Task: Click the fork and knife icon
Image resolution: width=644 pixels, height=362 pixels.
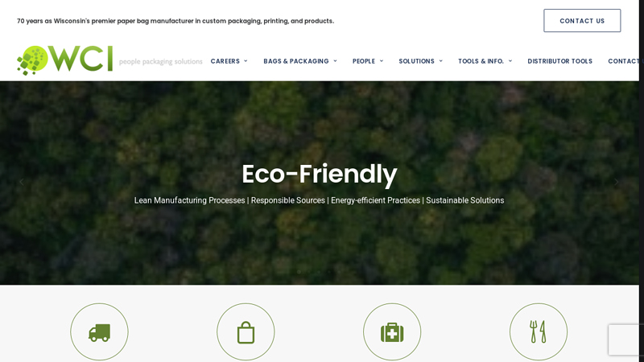Action: tap(538, 331)
